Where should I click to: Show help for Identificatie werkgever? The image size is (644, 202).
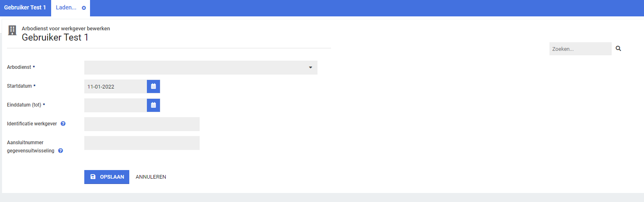click(63, 124)
